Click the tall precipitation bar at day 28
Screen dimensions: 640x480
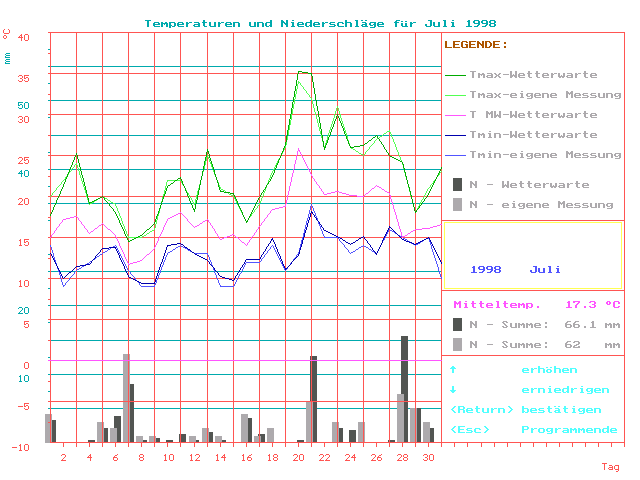pyautogui.click(x=404, y=388)
